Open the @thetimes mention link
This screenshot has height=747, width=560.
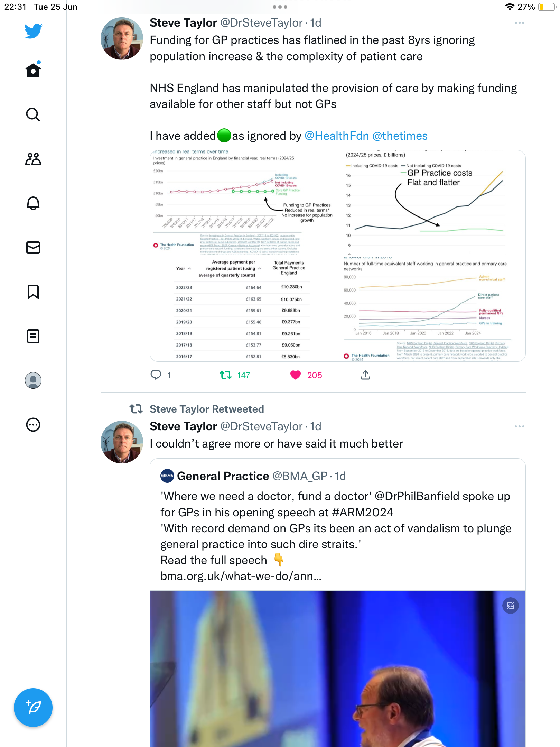pos(400,136)
